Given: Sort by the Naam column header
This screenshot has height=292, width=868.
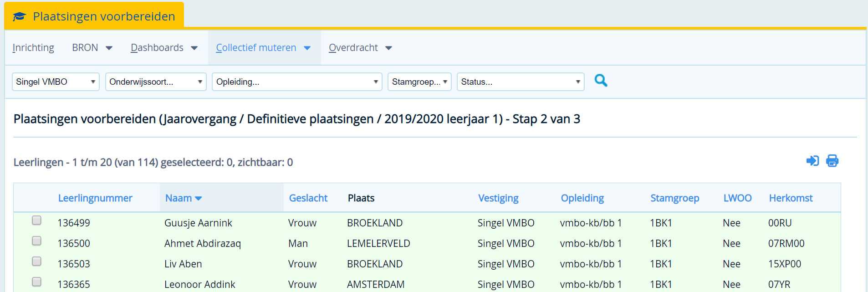Looking at the screenshot, I should coord(179,198).
